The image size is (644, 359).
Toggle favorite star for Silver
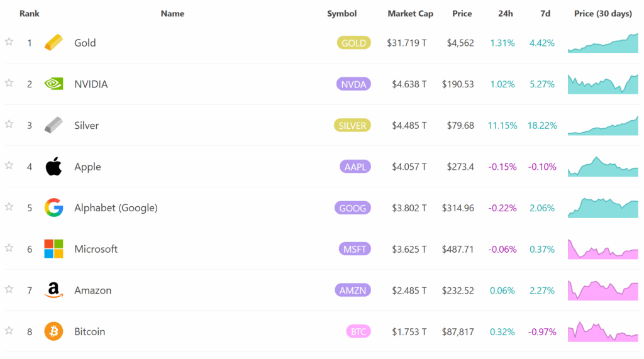tap(9, 124)
